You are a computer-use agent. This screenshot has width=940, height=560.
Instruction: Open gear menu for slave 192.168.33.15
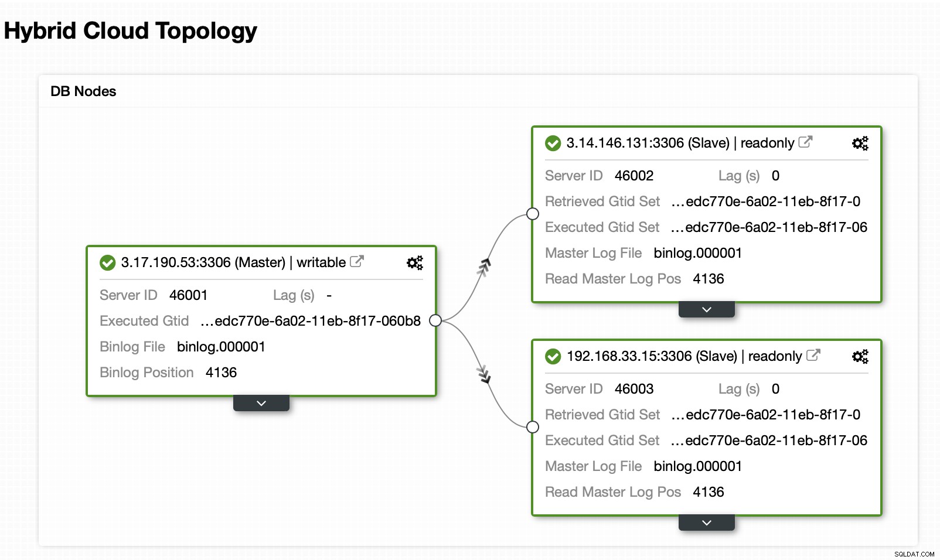click(860, 356)
